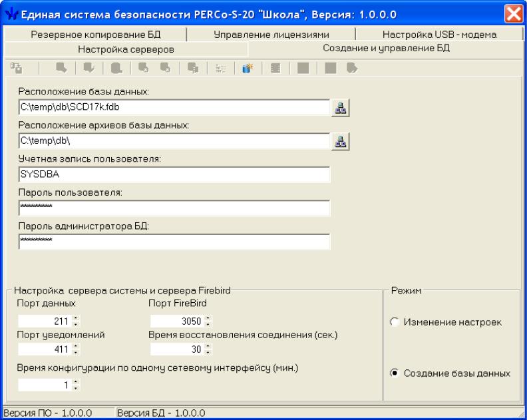This screenshot has height=420, width=527.
Task: Browse for database archives folder
Action: (341, 142)
